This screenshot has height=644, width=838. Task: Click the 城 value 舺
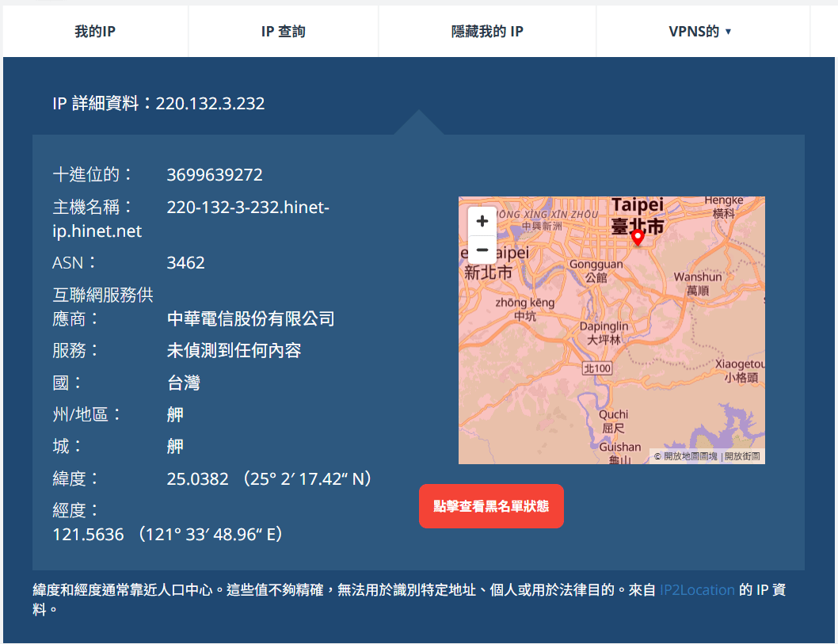tap(175, 446)
